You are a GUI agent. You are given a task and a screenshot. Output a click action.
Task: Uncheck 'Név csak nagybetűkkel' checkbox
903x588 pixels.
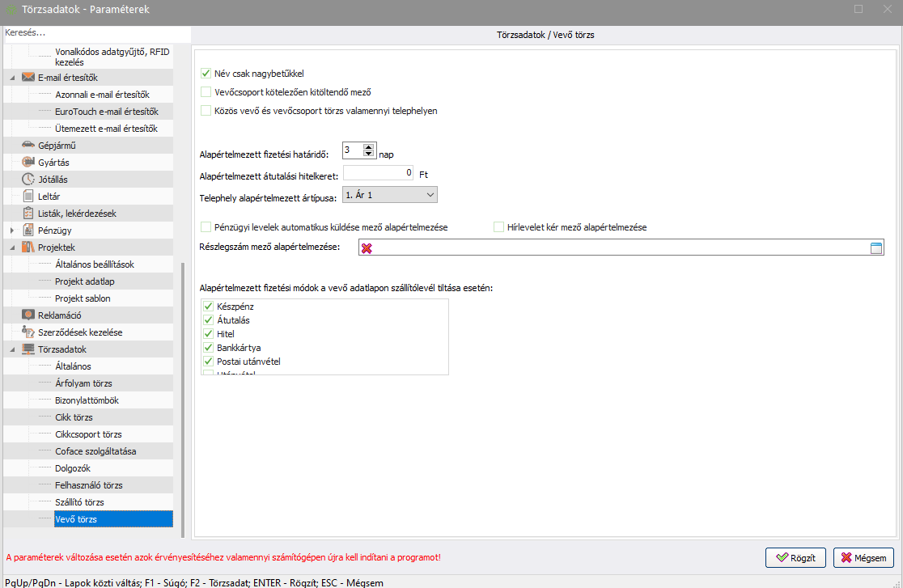click(x=206, y=74)
